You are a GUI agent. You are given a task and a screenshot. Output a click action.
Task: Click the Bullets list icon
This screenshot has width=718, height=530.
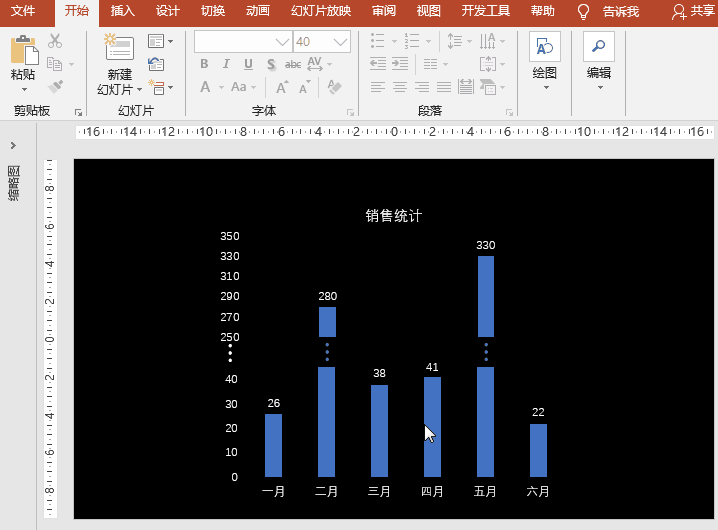click(x=378, y=41)
